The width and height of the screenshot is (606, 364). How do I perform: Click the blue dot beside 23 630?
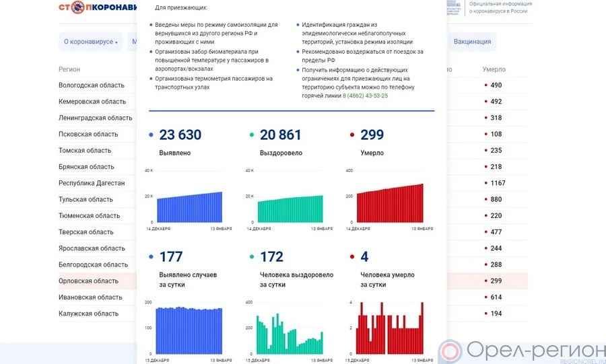click(x=151, y=135)
